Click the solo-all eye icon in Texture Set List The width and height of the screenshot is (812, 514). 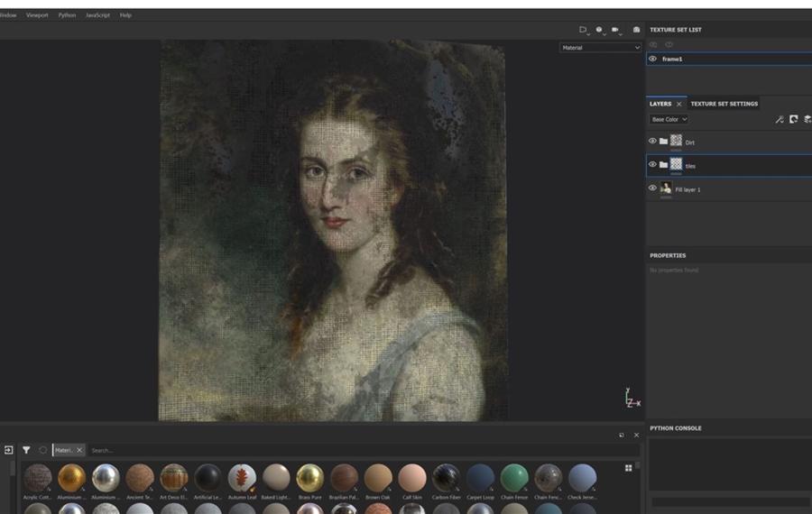[x=653, y=44]
